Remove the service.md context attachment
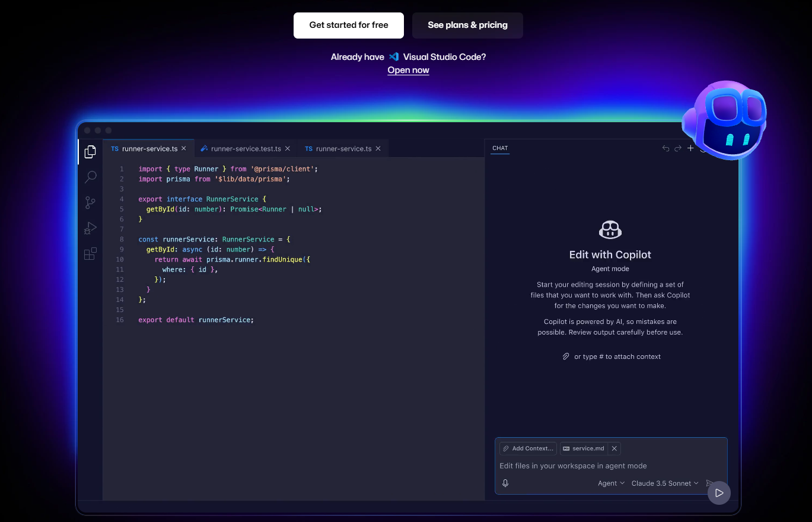This screenshot has height=522, width=812. coord(614,448)
